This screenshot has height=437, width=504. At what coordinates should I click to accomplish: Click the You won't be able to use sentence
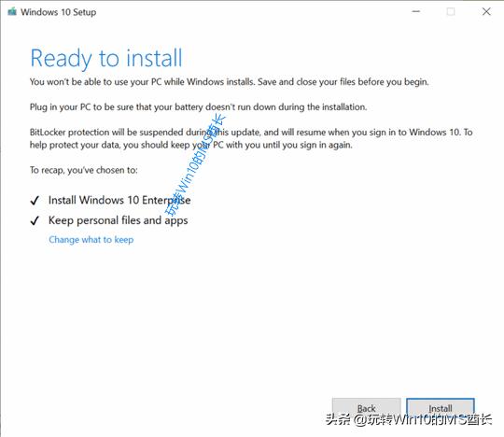[x=230, y=82]
